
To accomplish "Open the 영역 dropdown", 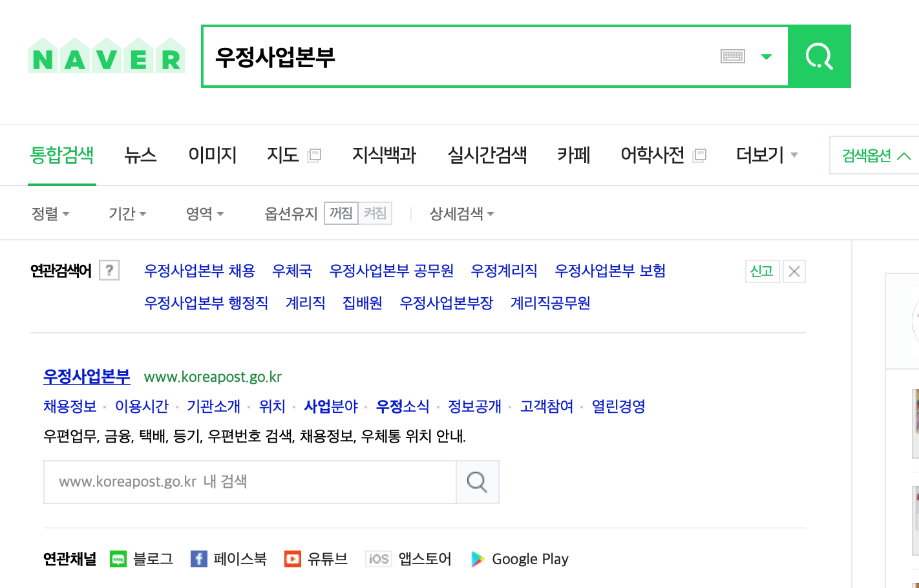I will [x=205, y=214].
